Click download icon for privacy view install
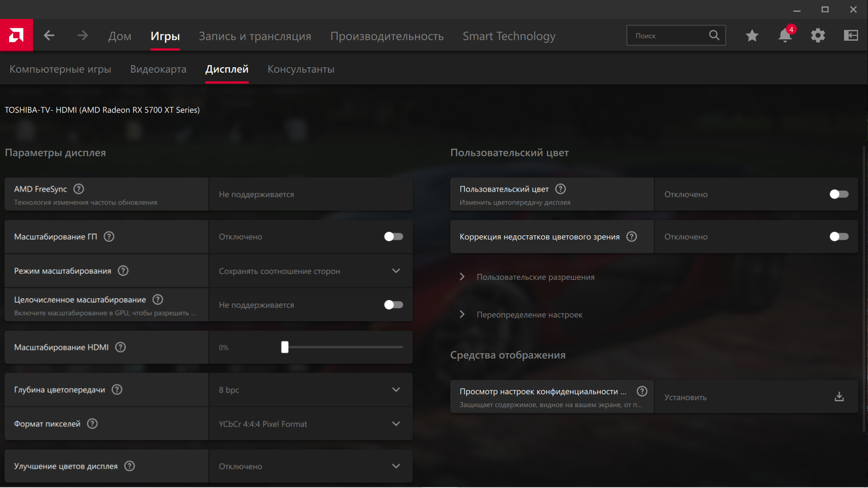 tap(839, 397)
